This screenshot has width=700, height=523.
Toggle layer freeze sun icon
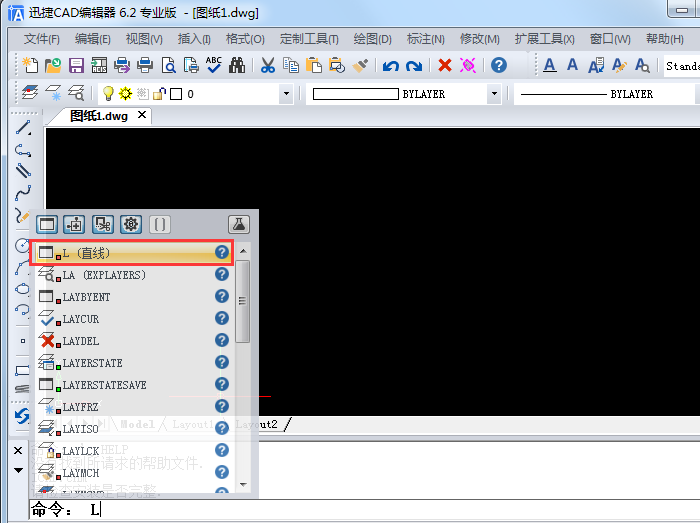pos(125,93)
